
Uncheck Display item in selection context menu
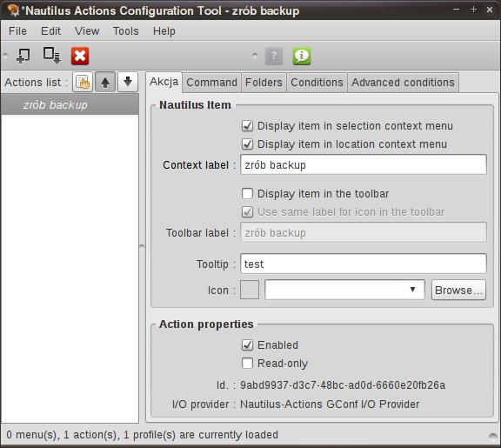pos(247,126)
